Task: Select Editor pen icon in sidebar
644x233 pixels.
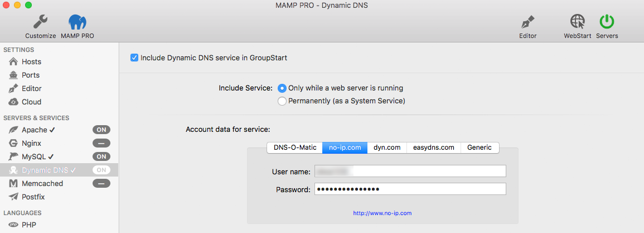Action: pos(13,88)
